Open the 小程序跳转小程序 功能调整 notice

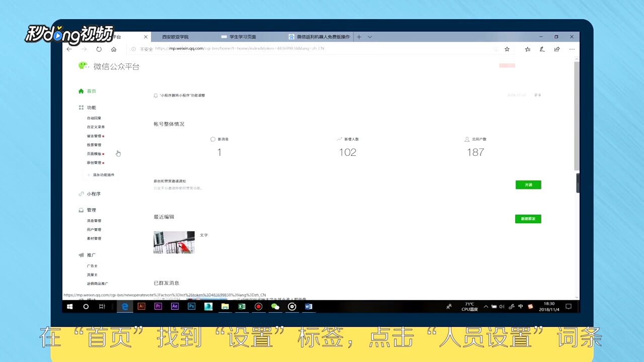[182, 95]
